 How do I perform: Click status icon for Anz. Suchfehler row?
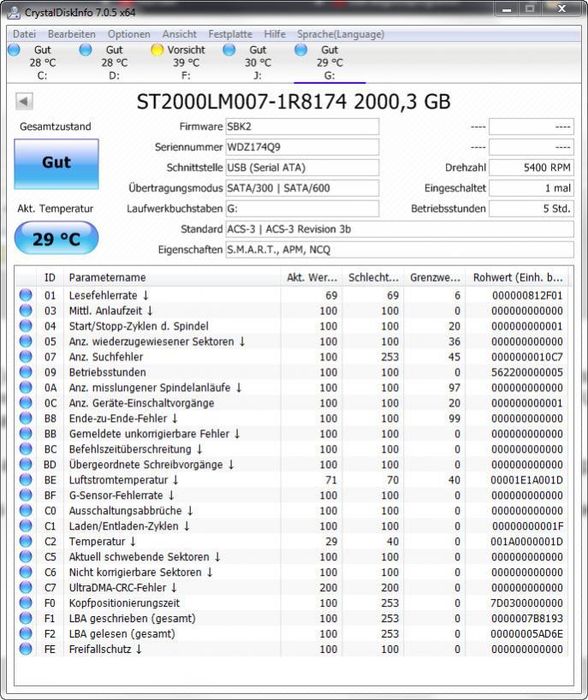click(26, 356)
